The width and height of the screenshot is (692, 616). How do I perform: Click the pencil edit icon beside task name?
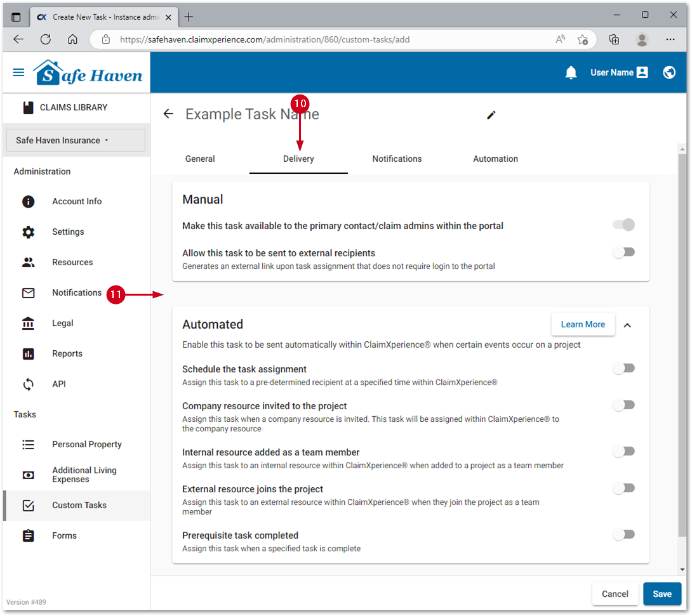coord(491,115)
